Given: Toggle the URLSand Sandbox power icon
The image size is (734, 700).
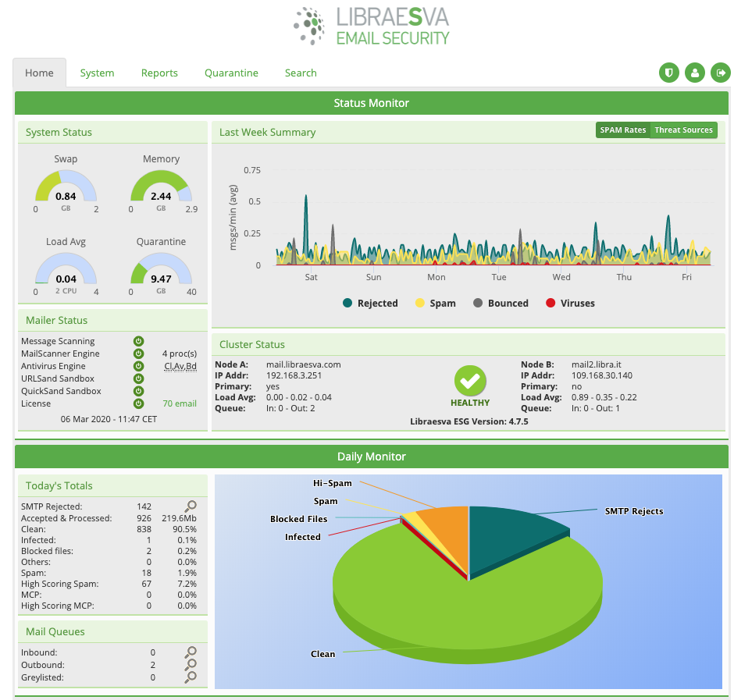Looking at the screenshot, I should pyautogui.click(x=138, y=378).
